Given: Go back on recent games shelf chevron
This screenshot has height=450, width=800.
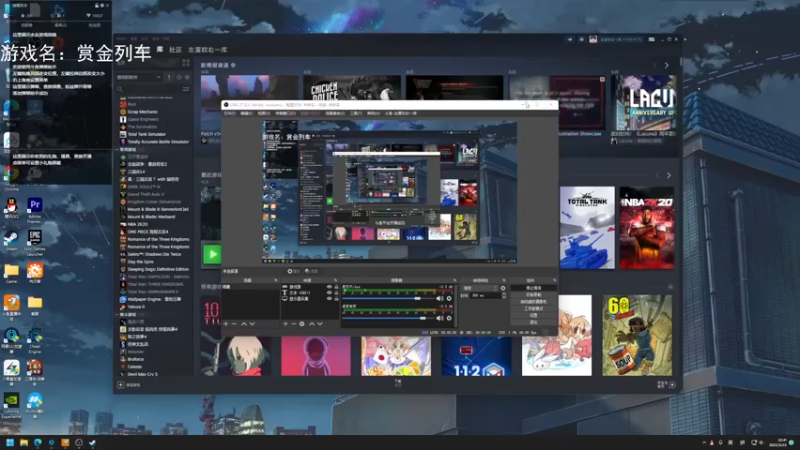Looking at the screenshot, I should coord(658,175).
